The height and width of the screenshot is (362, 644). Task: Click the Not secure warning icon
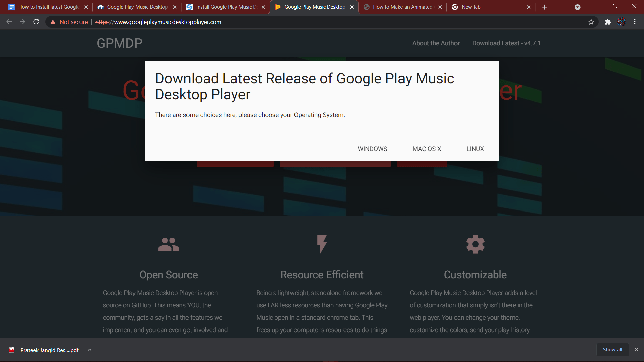[53, 22]
